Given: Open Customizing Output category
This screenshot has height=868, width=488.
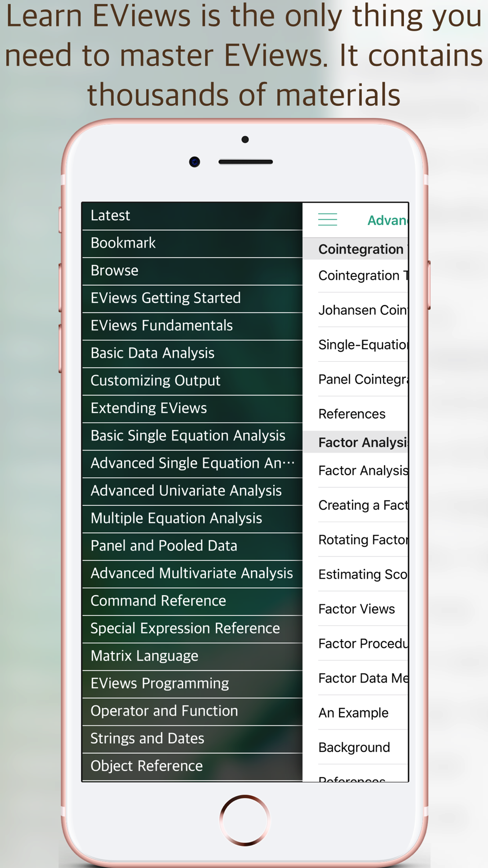Looking at the screenshot, I should tap(192, 381).
